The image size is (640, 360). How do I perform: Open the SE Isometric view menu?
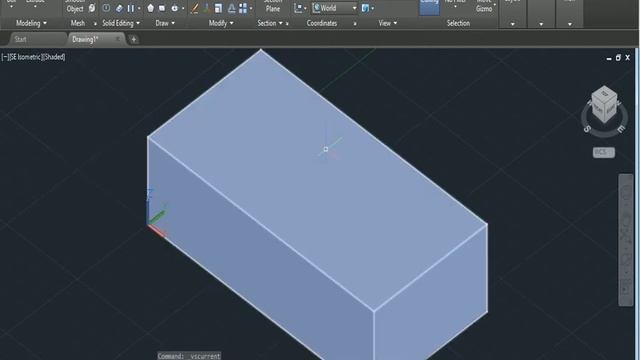pyautogui.click(x=25, y=57)
